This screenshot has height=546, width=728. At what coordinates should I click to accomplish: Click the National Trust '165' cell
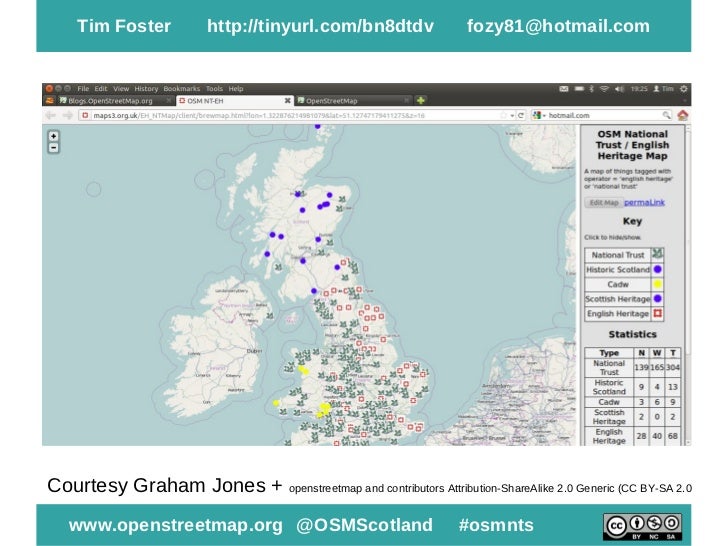[x=657, y=367]
